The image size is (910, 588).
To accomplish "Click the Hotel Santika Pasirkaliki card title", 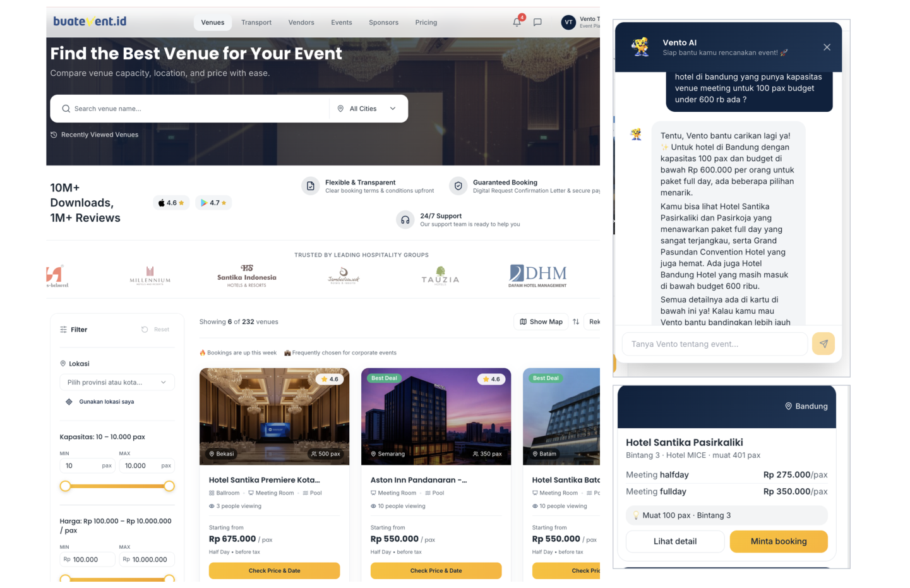I will coord(685,442).
